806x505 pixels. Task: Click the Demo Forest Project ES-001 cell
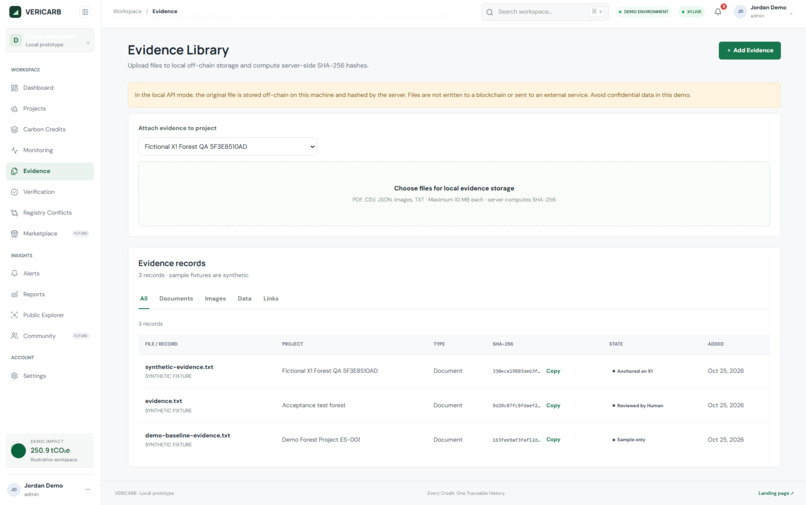point(321,440)
